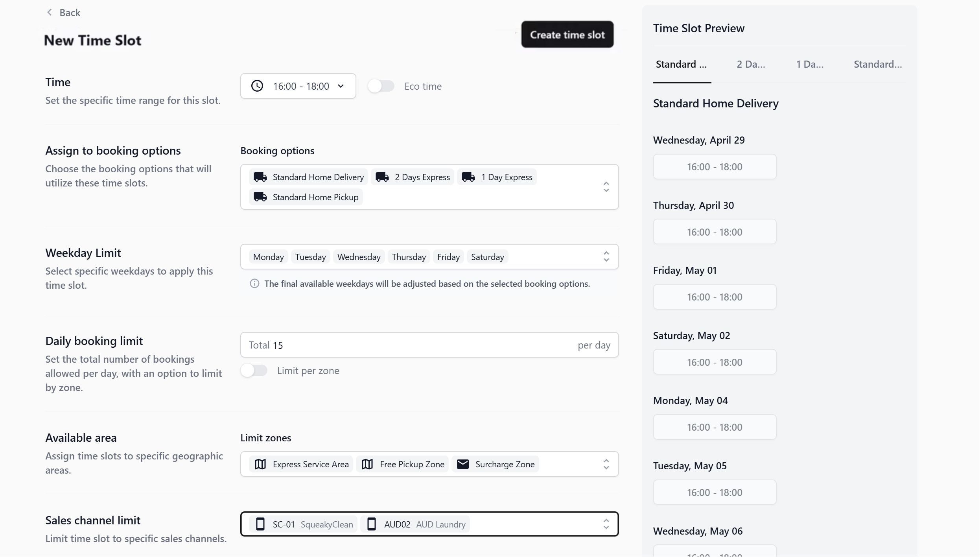
Task: Switch to the 2 Da... preview tab
Action: point(751,64)
